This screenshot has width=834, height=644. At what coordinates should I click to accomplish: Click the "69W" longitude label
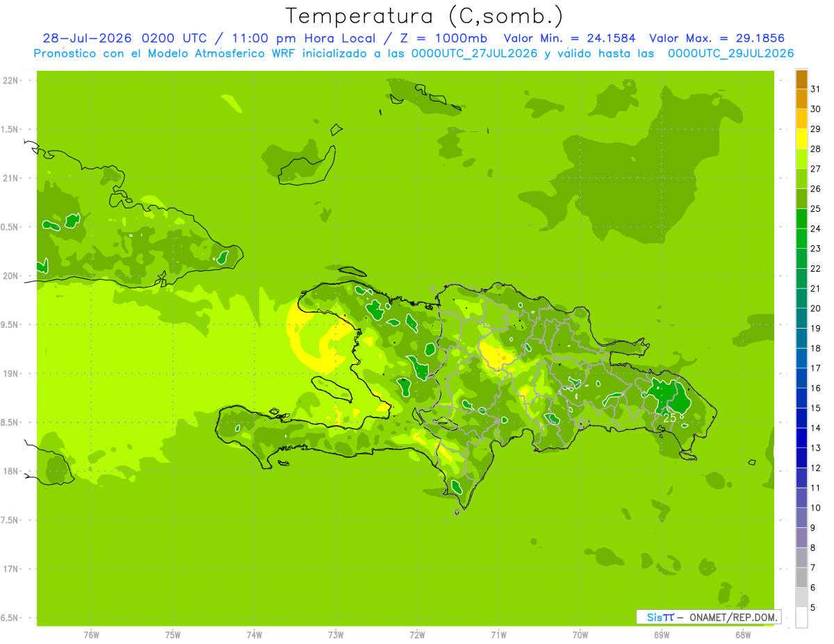click(x=662, y=636)
